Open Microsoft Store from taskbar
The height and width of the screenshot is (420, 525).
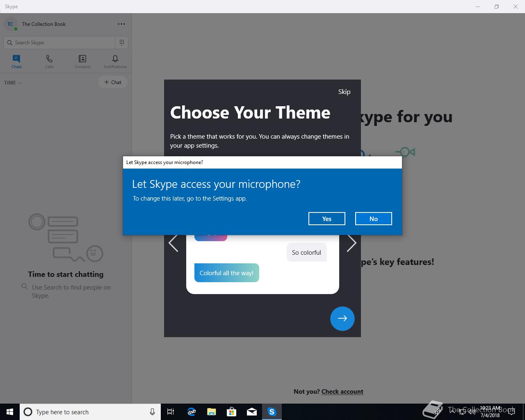231,412
